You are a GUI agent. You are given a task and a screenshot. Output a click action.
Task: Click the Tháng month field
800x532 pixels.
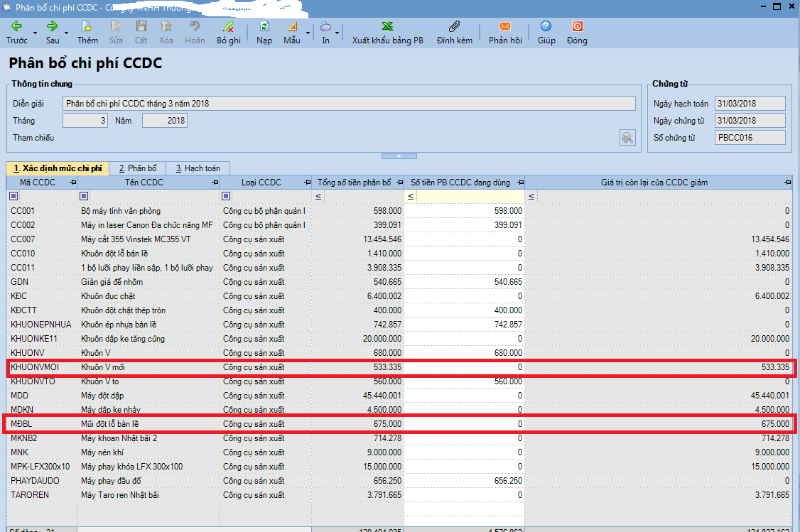coord(85,121)
